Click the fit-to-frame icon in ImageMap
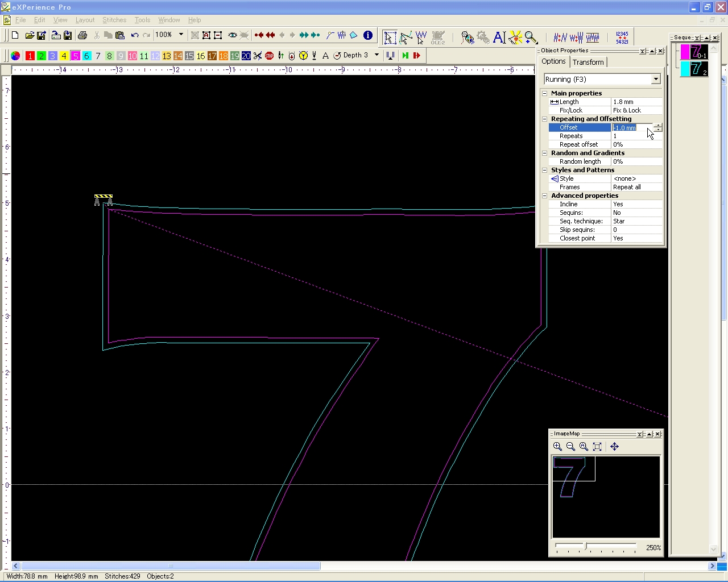The width and height of the screenshot is (728, 582). 597,447
